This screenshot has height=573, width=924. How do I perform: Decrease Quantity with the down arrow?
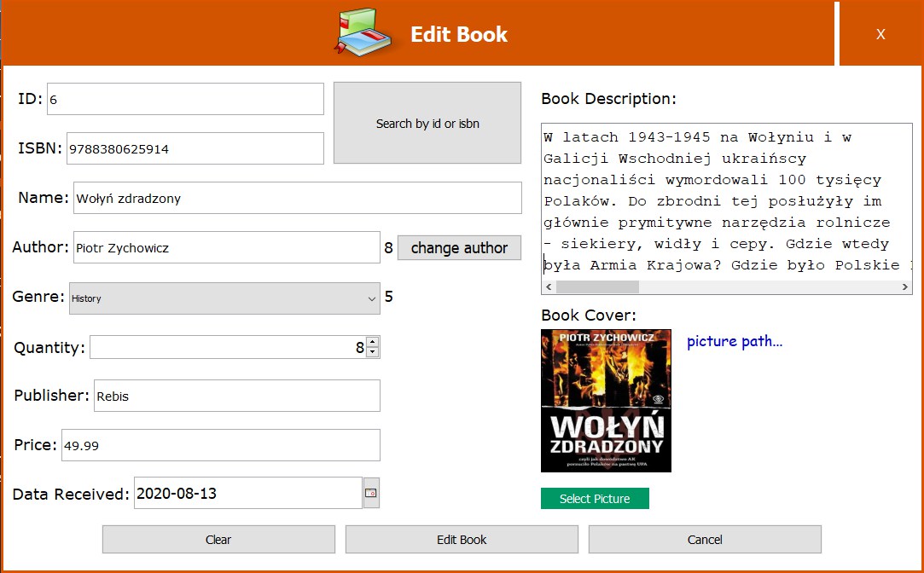pyautogui.click(x=373, y=352)
